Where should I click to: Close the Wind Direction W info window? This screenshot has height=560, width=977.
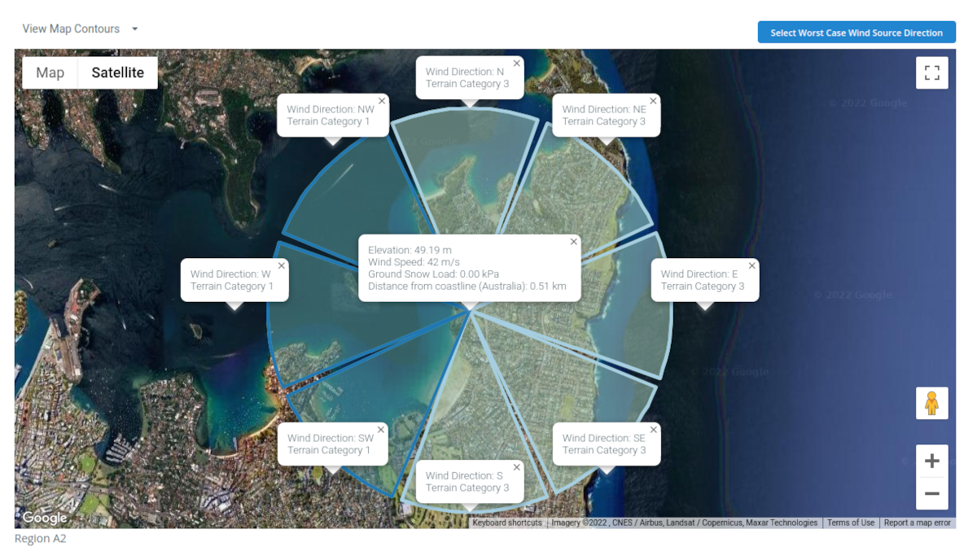pos(282,265)
